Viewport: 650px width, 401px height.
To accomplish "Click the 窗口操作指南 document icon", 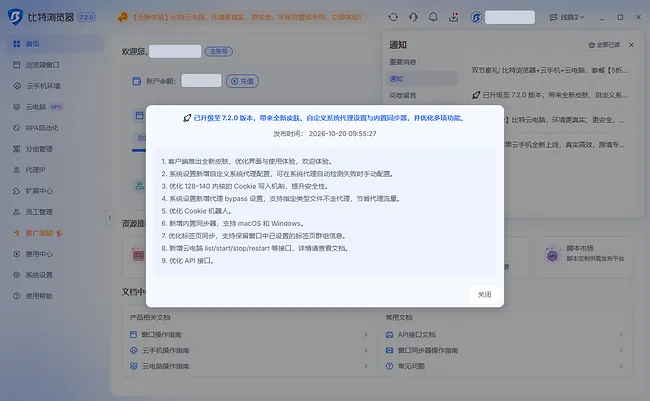I will coord(133,334).
